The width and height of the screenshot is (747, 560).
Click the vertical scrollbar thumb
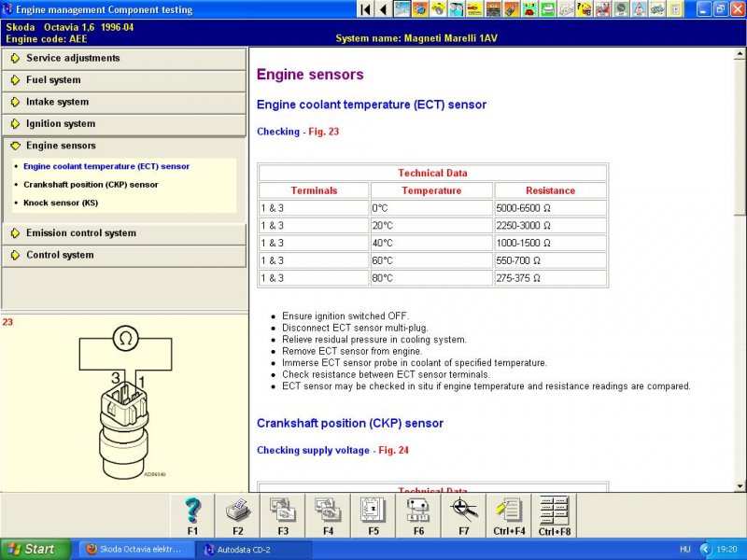coord(740,137)
